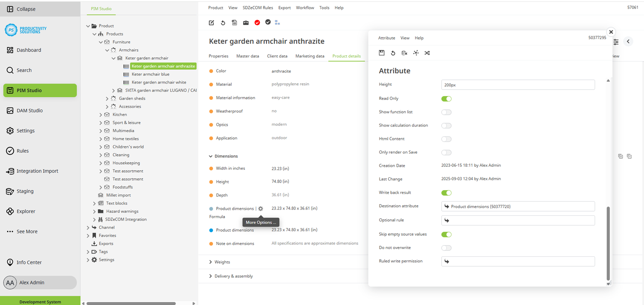Collapse the Dimensions section
This screenshot has height=305, width=644.
point(210,157)
